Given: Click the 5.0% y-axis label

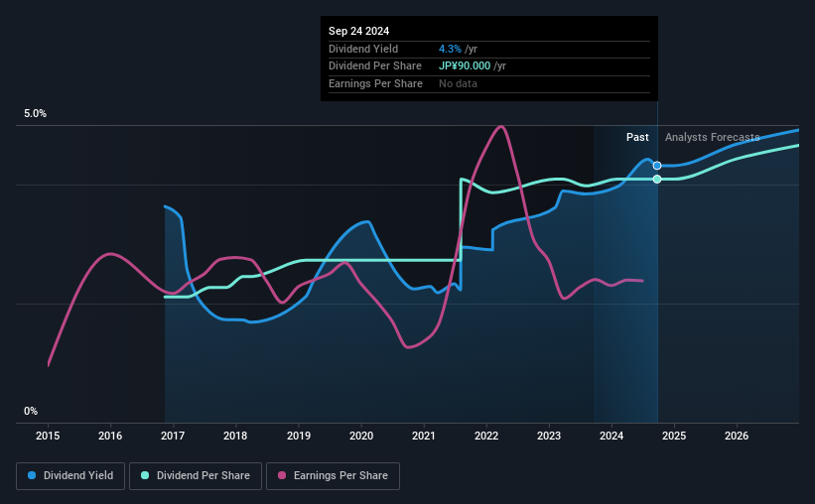Looking at the screenshot, I should point(36,114).
